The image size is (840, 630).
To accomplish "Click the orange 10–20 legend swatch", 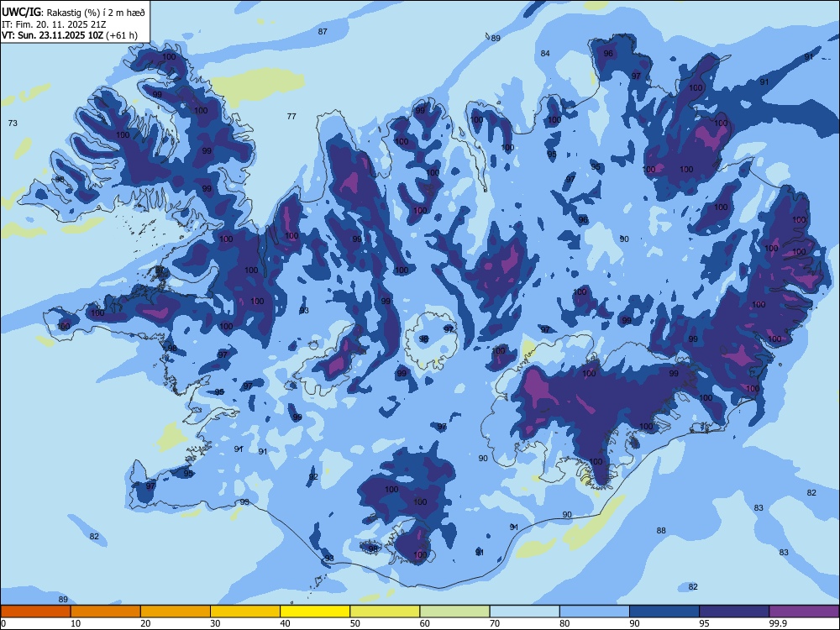I will (x=106, y=612).
